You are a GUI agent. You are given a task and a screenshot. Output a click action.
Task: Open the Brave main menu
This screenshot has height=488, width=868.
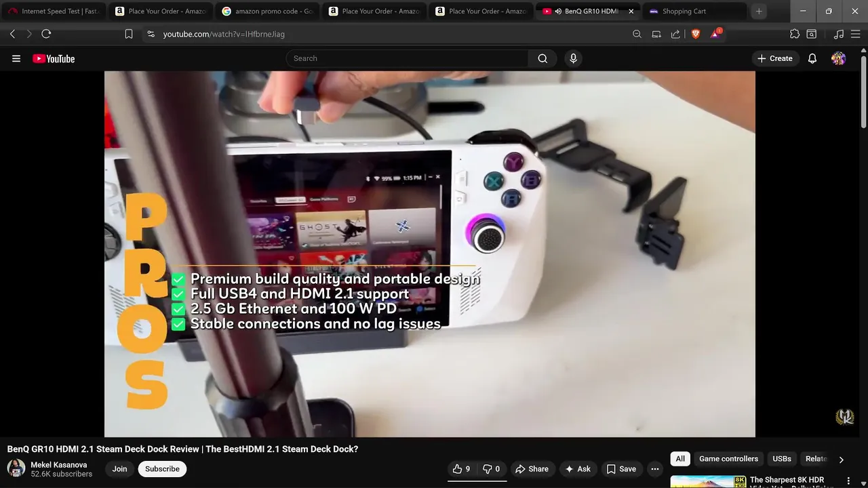click(856, 34)
